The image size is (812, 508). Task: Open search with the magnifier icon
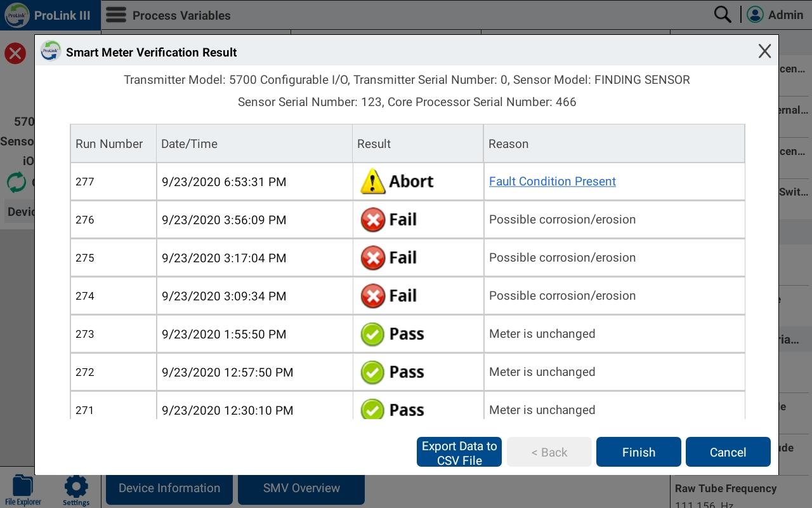pyautogui.click(x=722, y=15)
